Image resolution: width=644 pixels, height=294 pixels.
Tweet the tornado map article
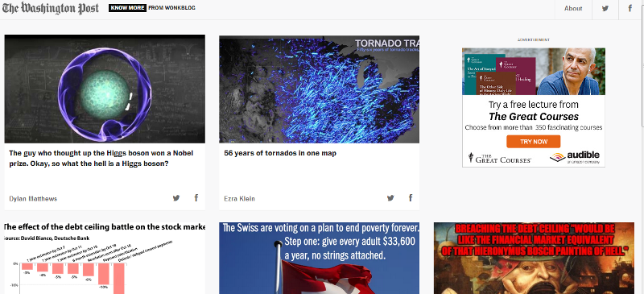tap(390, 198)
